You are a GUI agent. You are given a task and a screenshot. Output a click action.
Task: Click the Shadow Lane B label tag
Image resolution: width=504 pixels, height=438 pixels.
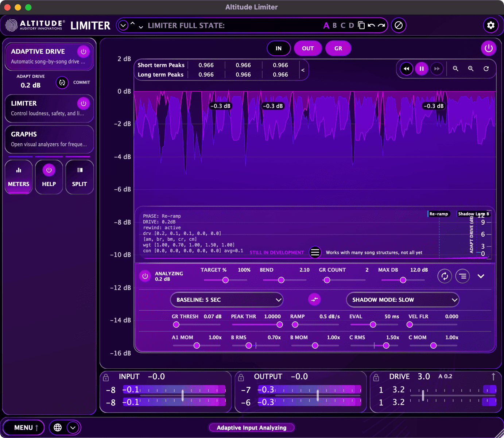474,214
